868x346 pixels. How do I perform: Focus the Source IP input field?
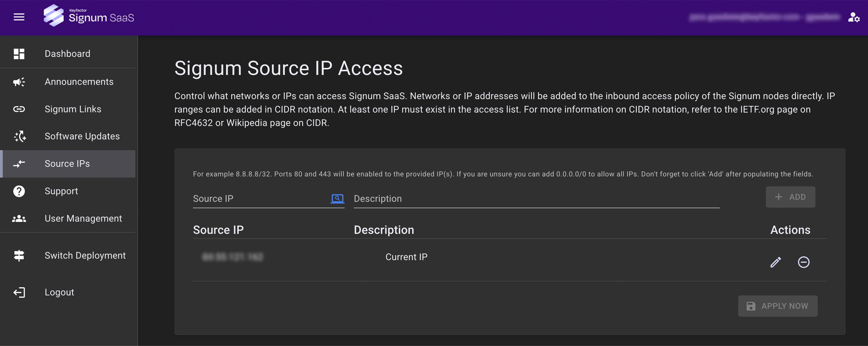pyautogui.click(x=260, y=199)
